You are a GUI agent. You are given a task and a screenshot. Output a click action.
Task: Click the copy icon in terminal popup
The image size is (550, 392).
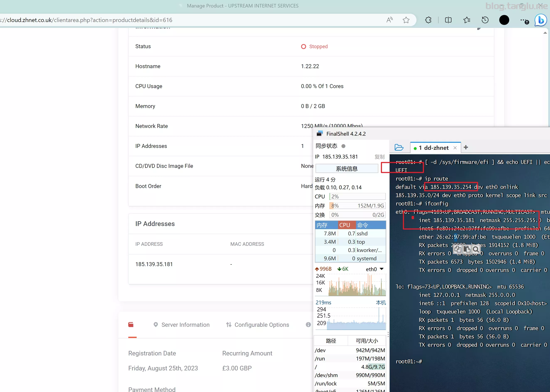(458, 249)
